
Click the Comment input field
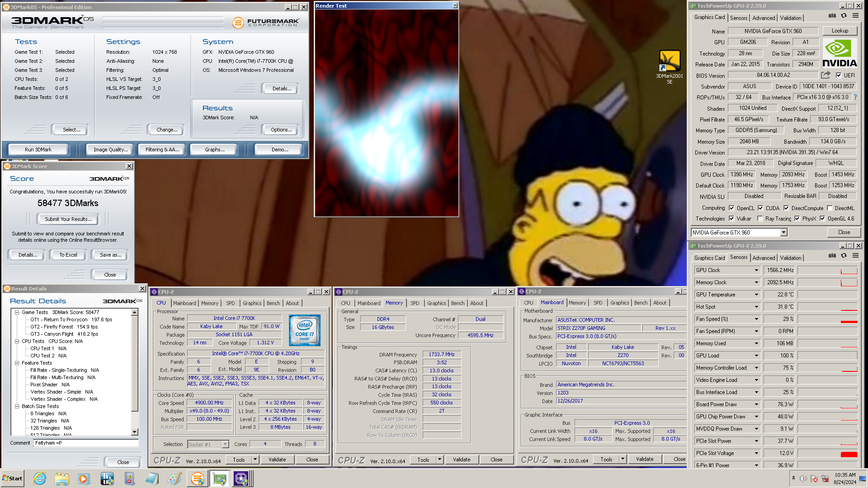(86, 443)
